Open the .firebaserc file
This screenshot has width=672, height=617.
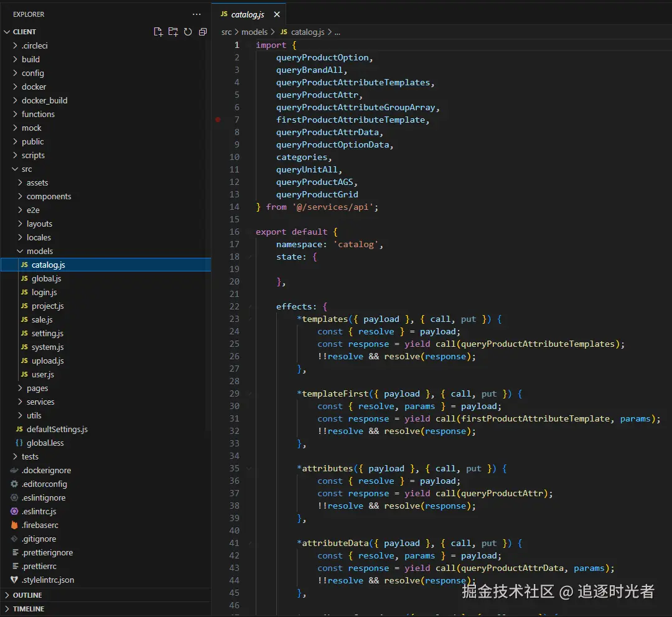tap(40, 525)
